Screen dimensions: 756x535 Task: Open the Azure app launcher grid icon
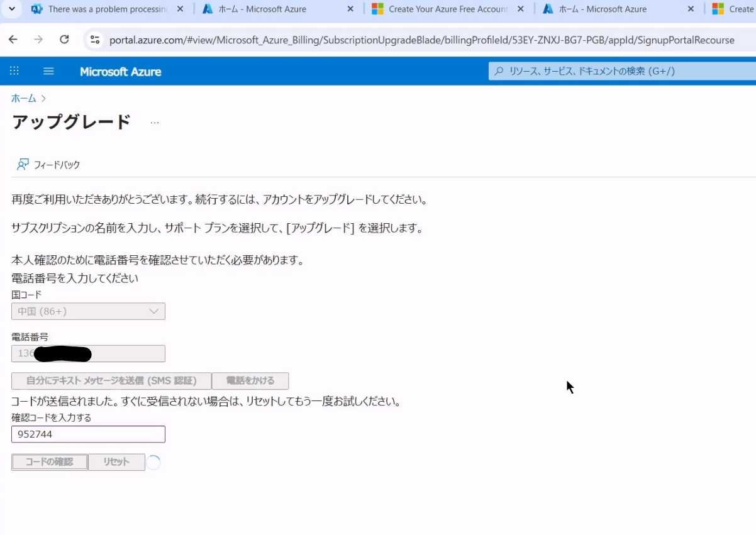click(x=14, y=71)
